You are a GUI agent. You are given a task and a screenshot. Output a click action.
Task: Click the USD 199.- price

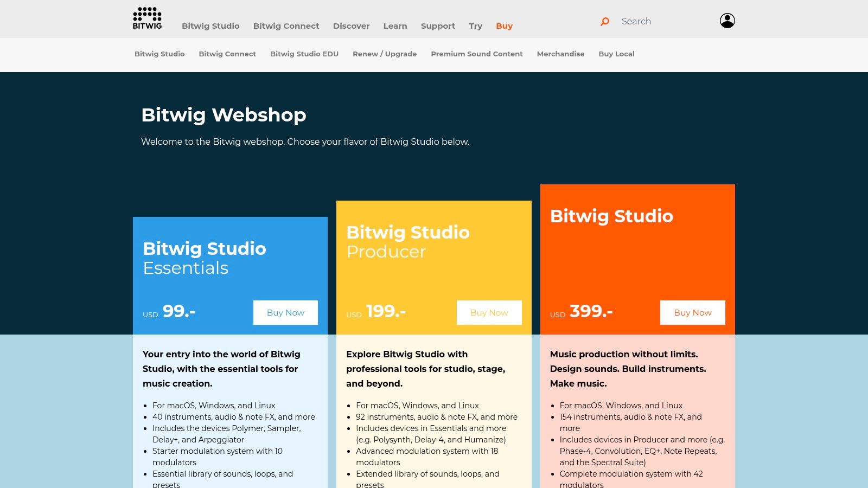(x=376, y=311)
